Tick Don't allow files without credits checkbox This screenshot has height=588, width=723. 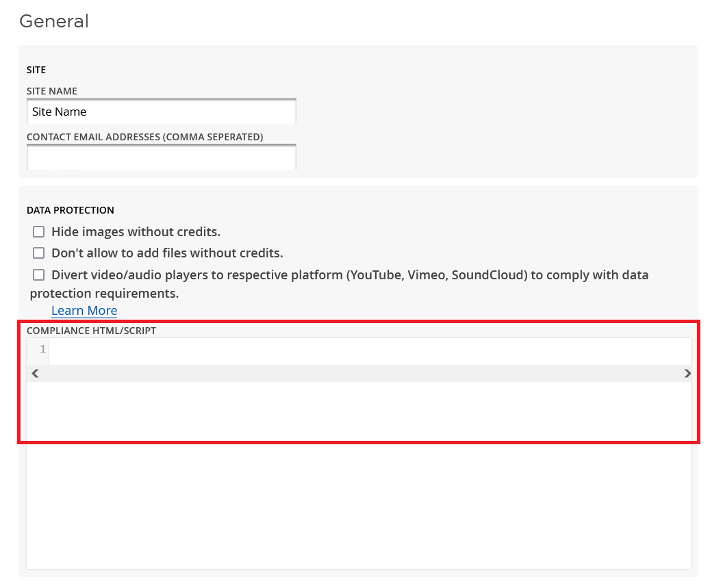39,253
